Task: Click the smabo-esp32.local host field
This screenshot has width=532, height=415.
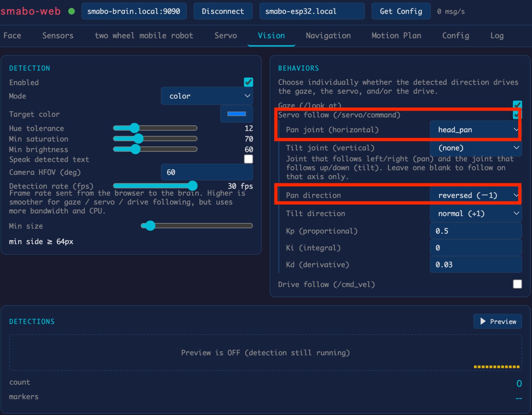Action: coord(312,11)
